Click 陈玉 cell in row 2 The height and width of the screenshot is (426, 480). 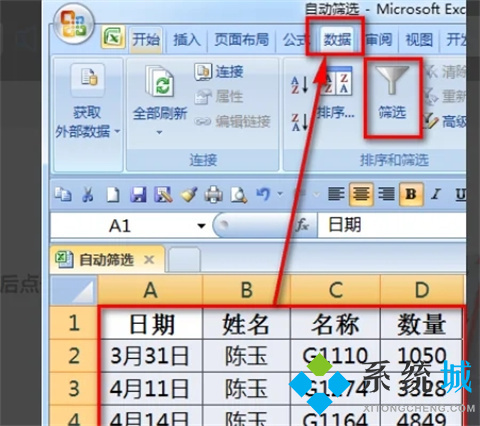tap(246, 356)
